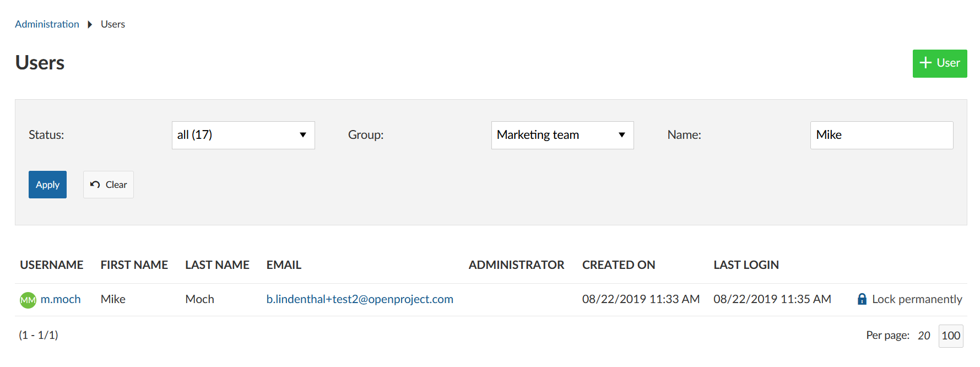Screen dimensions: 980x367
Task: Click the lock icon for m.moch
Action: pos(862,299)
